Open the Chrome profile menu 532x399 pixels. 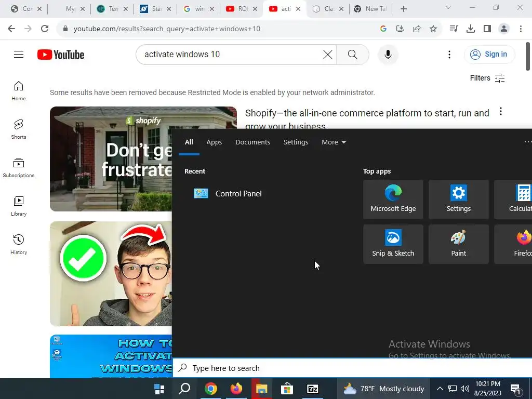[x=504, y=29]
